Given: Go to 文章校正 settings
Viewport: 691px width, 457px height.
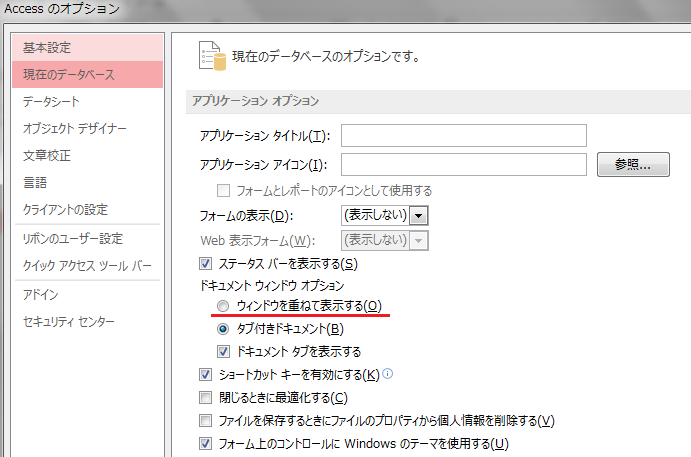Looking at the screenshot, I should [88, 156].
